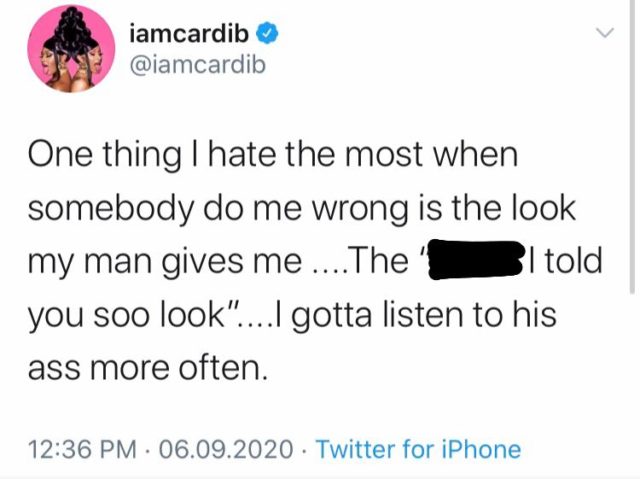Click the 12:36 PM timestamp
Viewport: 640px width, 479px height.
[82, 449]
